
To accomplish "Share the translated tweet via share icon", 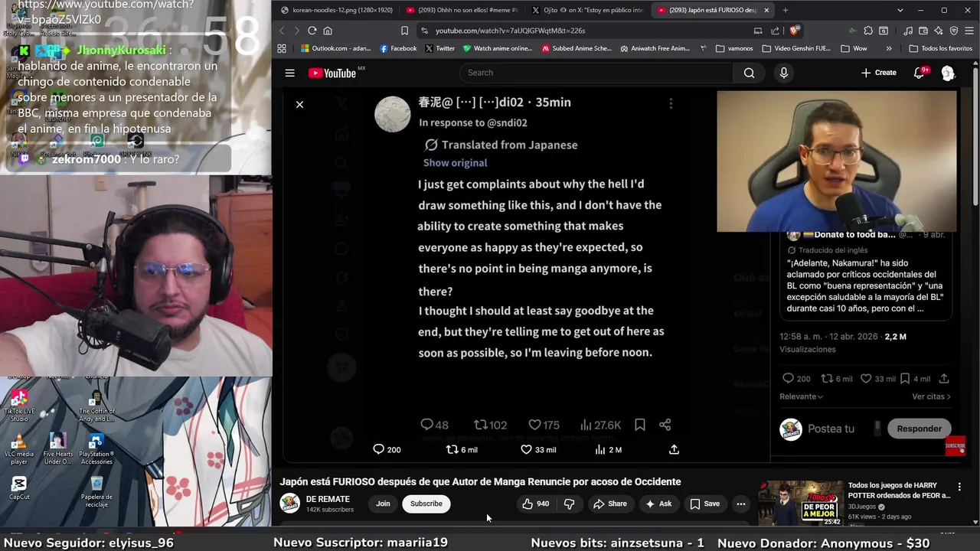I will pyautogui.click(x=665, y=425).
